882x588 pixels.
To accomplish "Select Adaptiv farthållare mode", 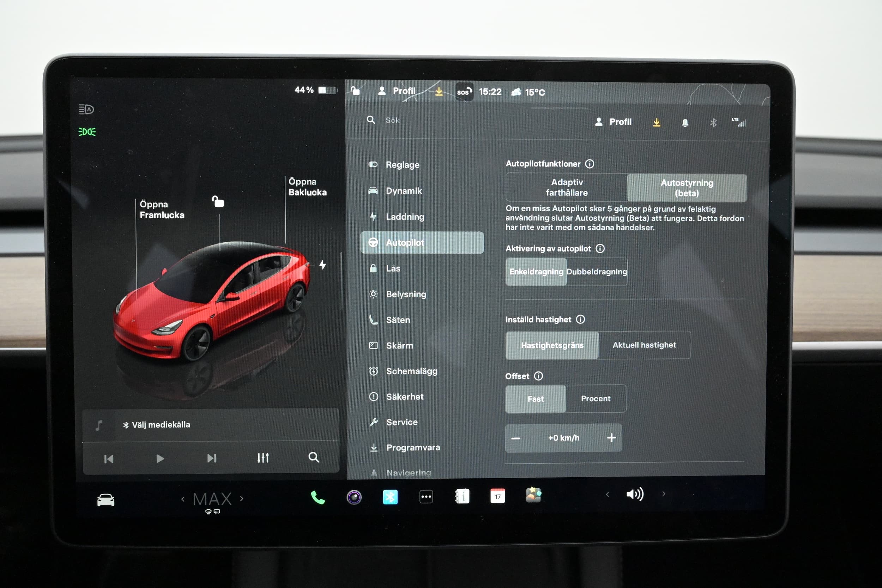I will [567, 187].
